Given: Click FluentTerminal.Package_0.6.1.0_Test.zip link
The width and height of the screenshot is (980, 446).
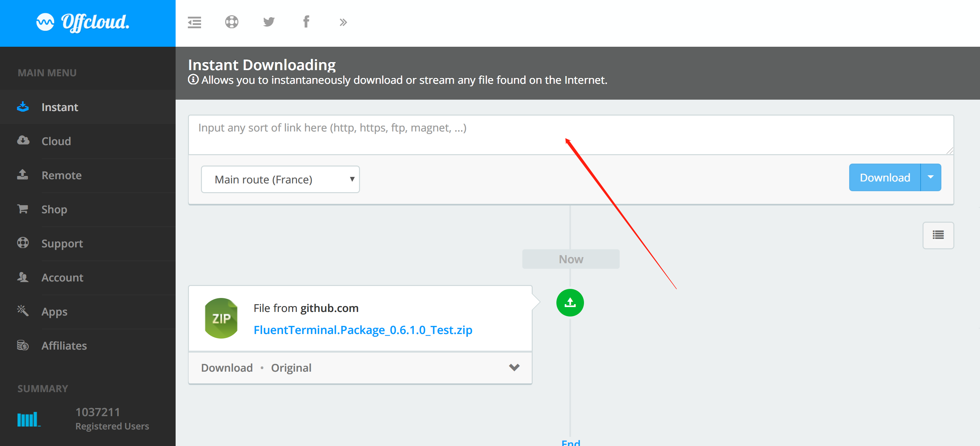Looking at the screenshot, I should [363, 329].
